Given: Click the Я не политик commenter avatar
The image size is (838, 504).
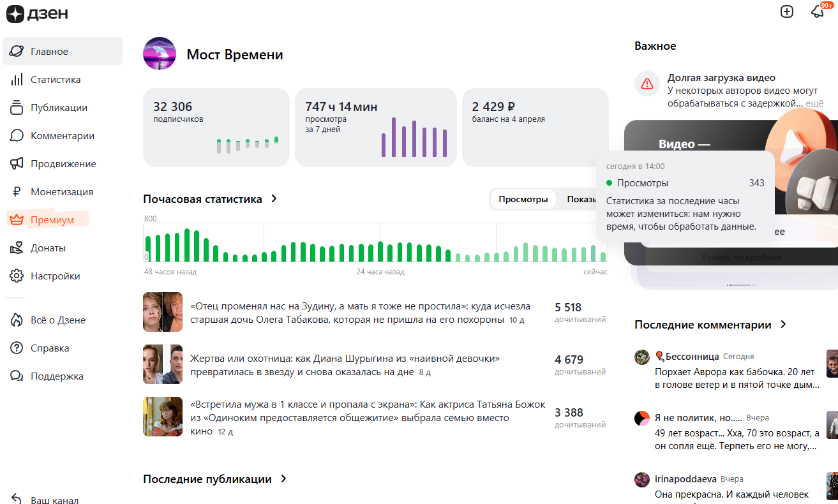Looking at the screenshot, I should tap(642, 419).
